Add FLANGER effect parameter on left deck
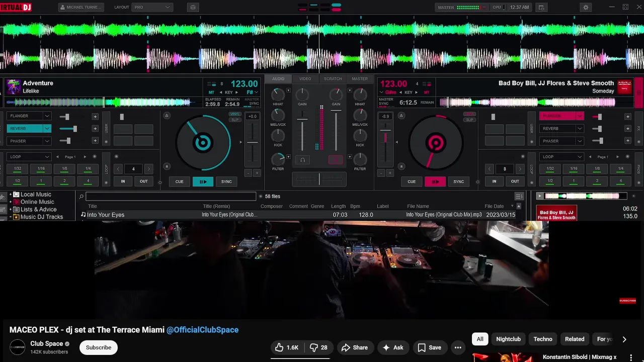This screenshot has height=362, width=644. pos(95,117)
